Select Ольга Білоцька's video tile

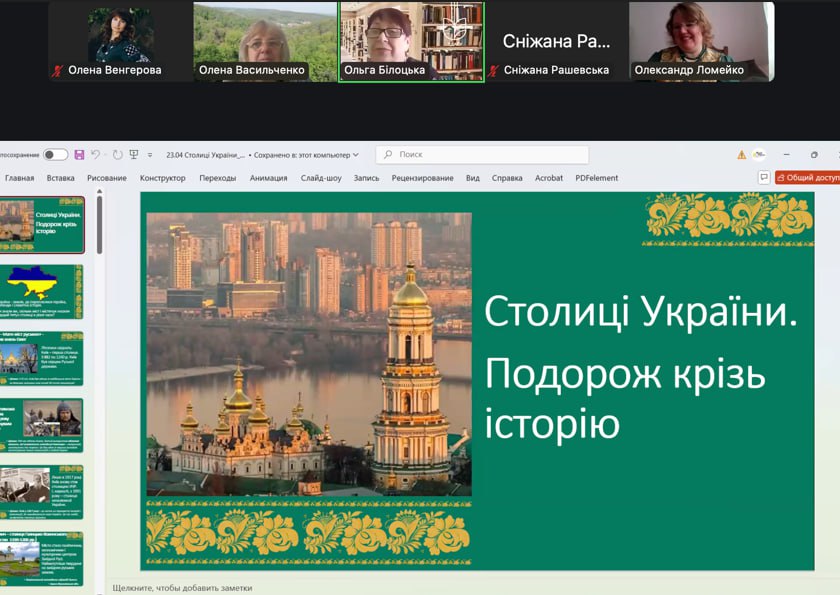pos(411,41)
